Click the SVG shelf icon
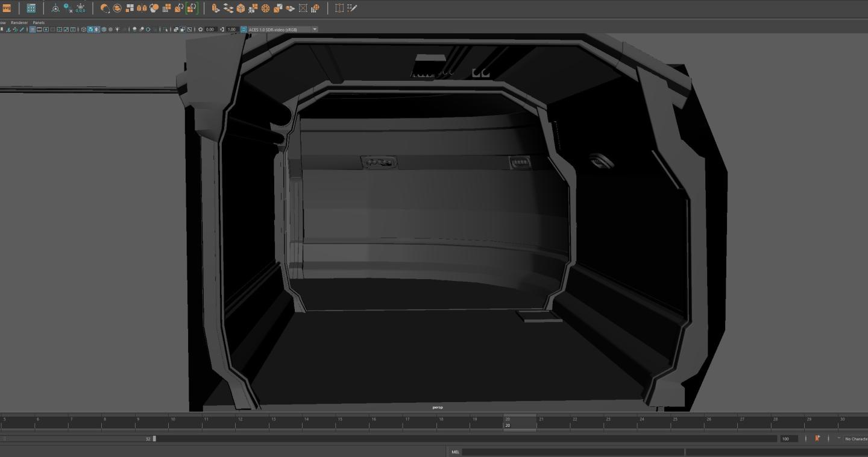Viewport: 868px width, 457px height. [x=7, y=8]
